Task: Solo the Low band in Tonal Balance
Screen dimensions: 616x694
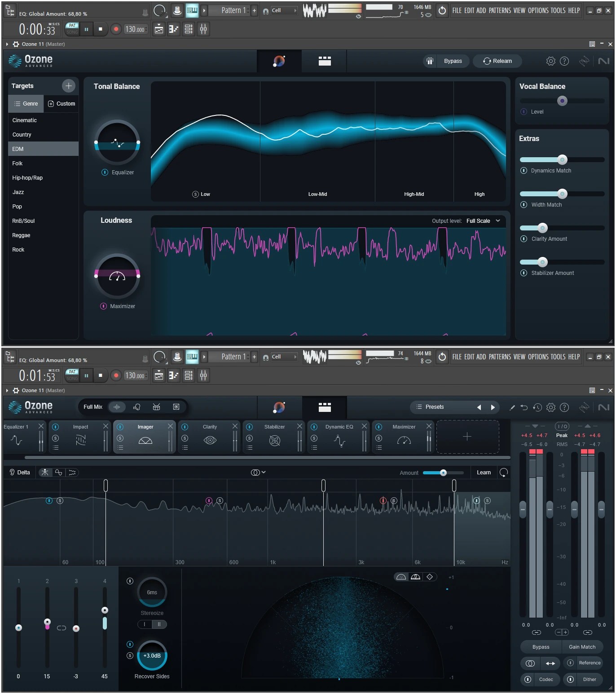Action: point(195,194)
